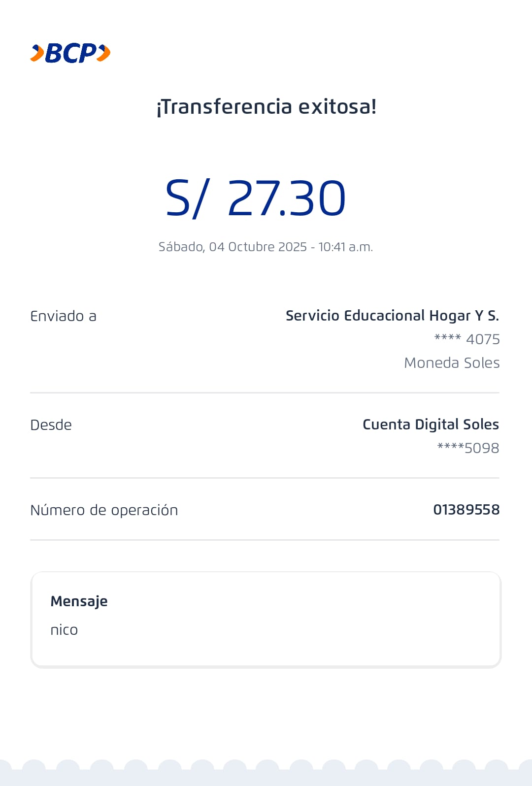
Task: Select the S/ 27.30 transfer amount
Action: pyautogui.click(x=256, y=198)
